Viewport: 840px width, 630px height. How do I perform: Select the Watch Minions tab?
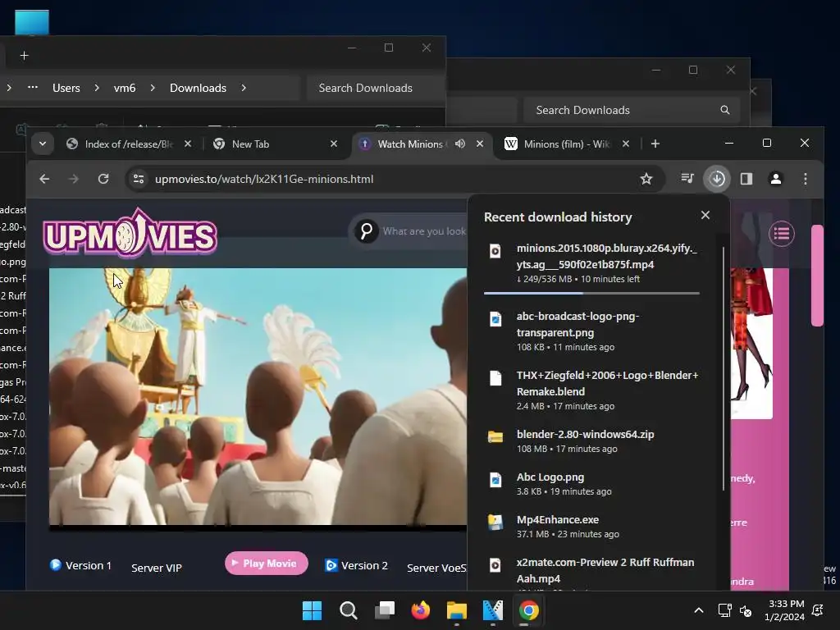(x=410, y=144)
